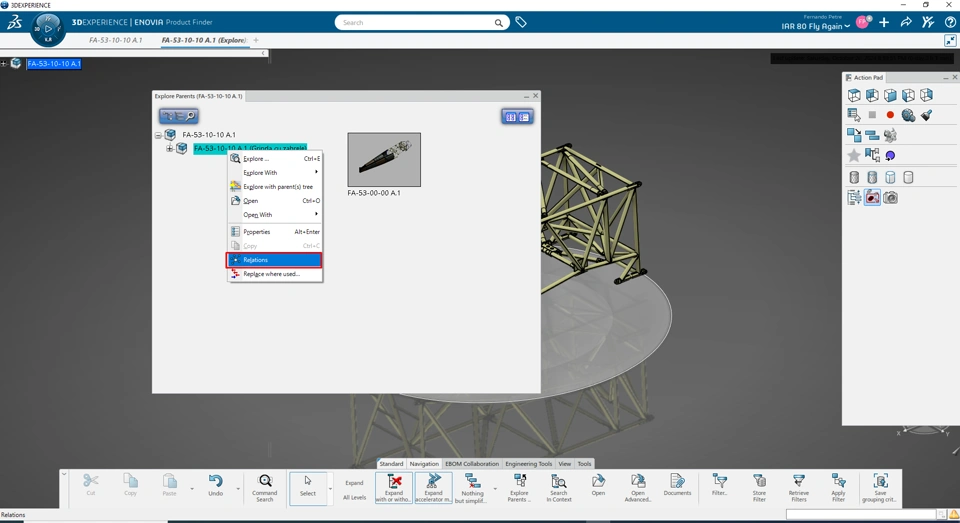
Task: Click the Relations context menu entry
Action: tap(274, 260)
